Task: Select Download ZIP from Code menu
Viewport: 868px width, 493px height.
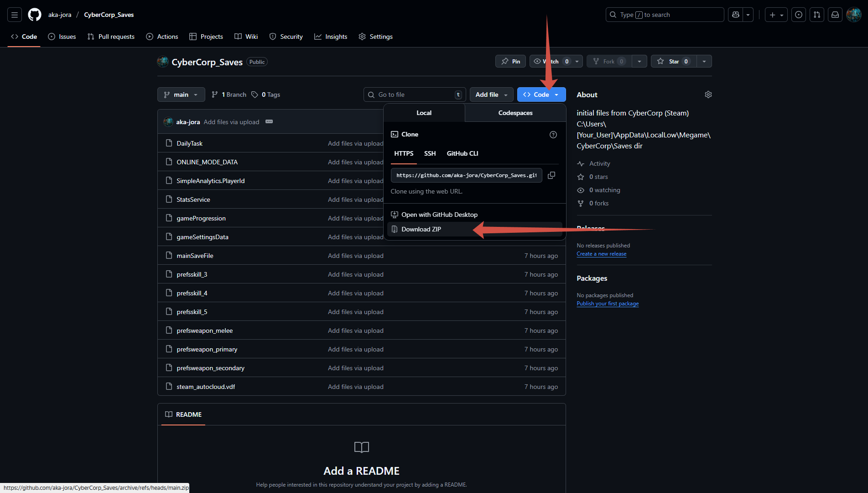Action: pyautogui.click(x=474, y=229)
